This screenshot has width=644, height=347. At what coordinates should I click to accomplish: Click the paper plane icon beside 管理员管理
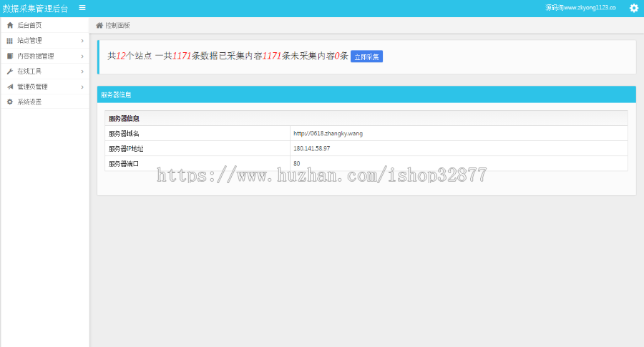[10, 87]
